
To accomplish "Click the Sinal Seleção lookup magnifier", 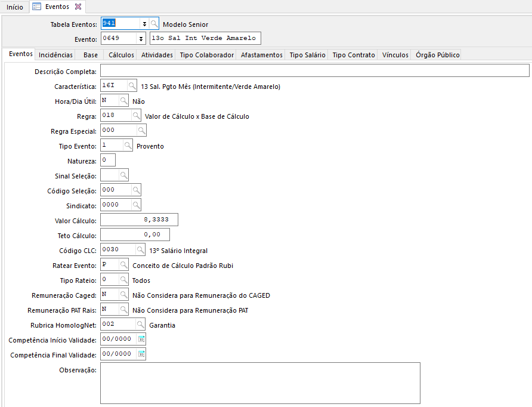I will (x=124, y=175).
